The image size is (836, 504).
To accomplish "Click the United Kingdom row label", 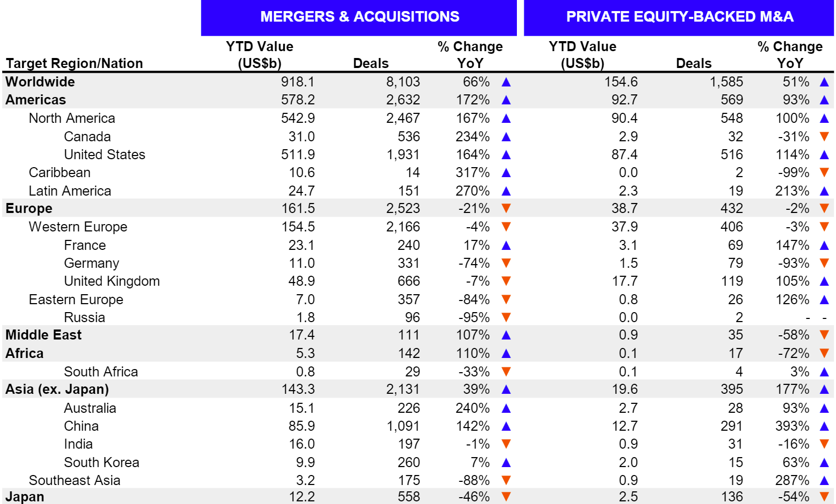I will [112, 281].
